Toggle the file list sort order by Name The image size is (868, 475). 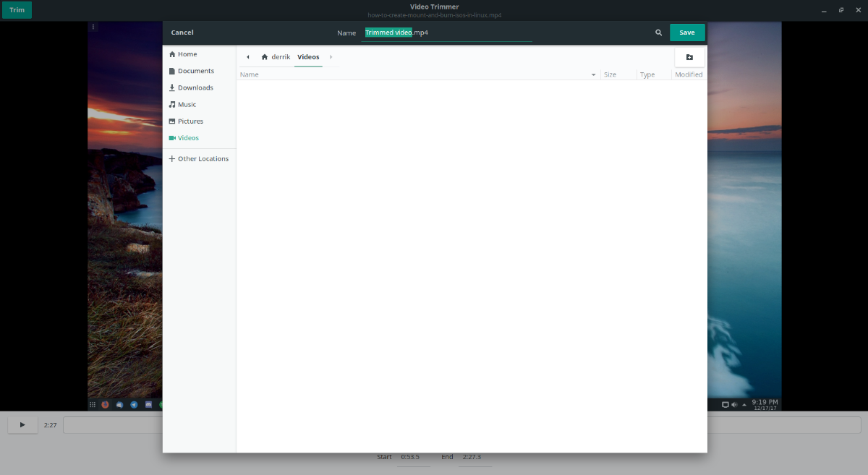(249, 74)
